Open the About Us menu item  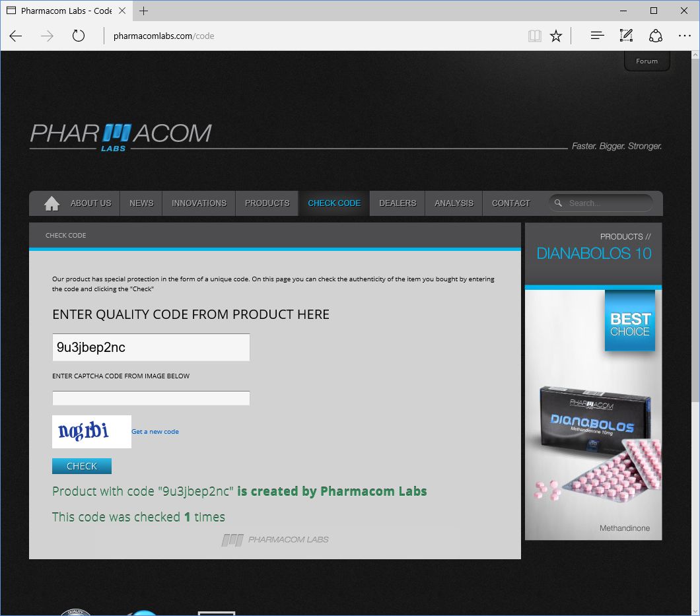[90, 203]
